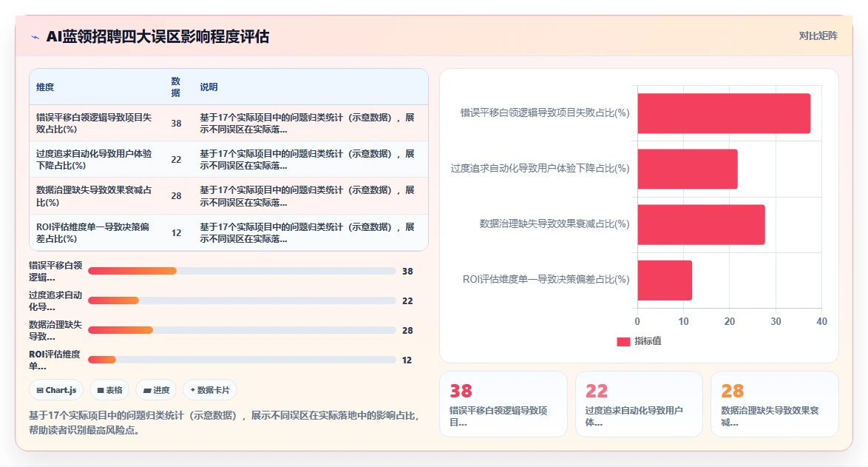Click the progress bar for ROI评估维度
Viewport: 868px width, 467px height.
click(242, 360)
